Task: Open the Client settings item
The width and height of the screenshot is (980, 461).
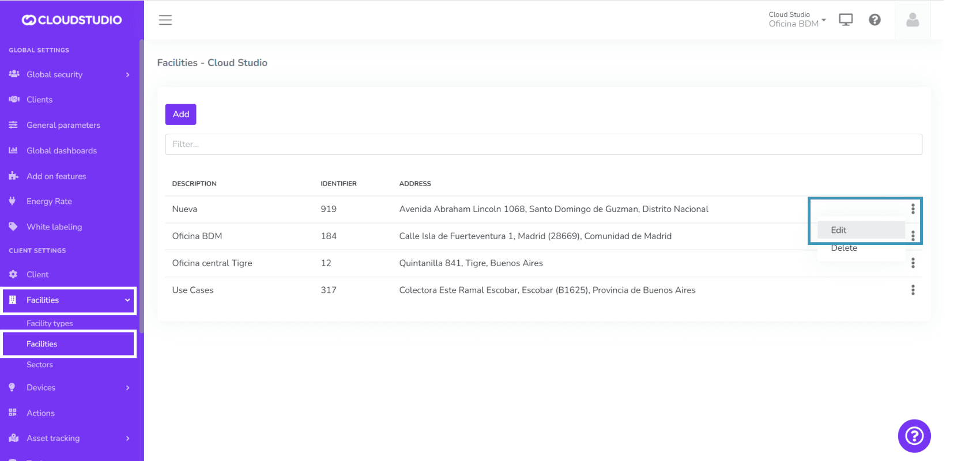Action: [37, 274]
